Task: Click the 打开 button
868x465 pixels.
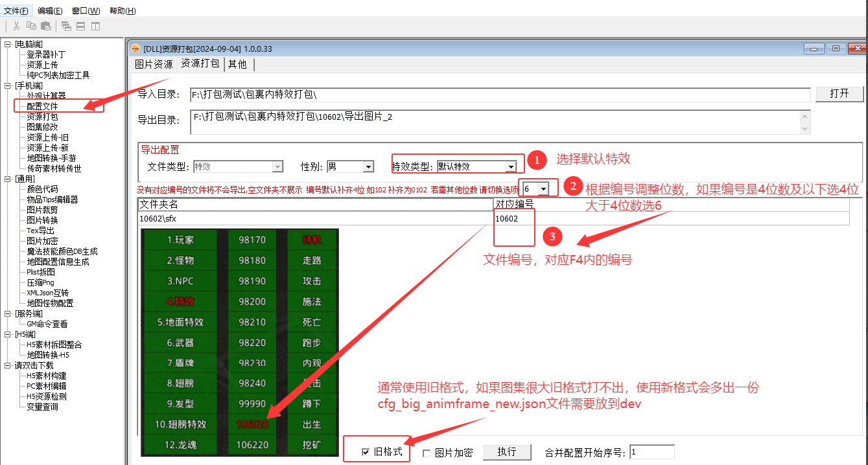Action: tap(839, 93)
